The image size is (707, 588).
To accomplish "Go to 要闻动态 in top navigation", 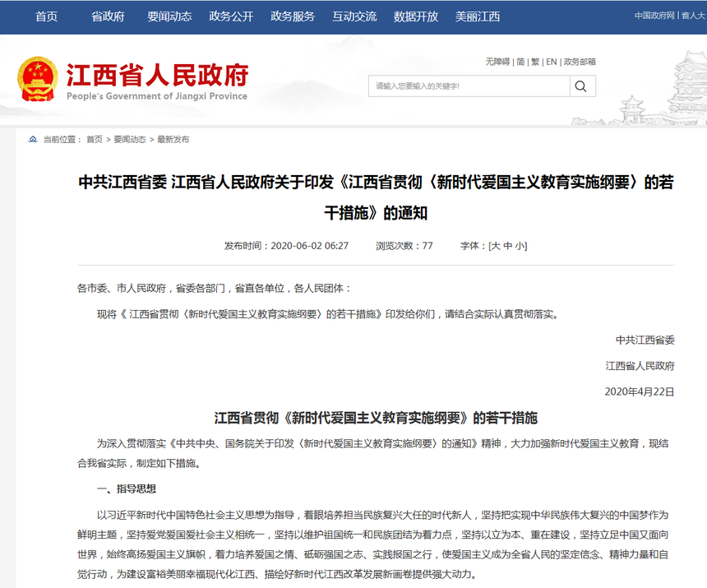I will [169, 16].
